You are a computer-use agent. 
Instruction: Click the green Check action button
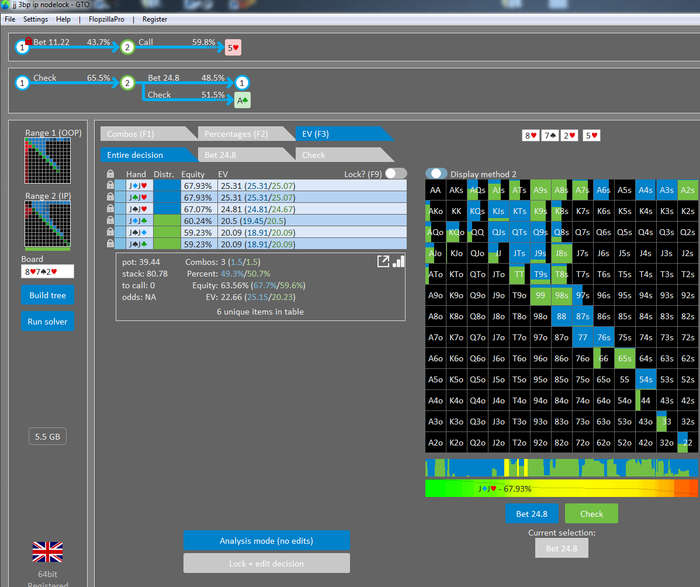click(x=592, y=514)
